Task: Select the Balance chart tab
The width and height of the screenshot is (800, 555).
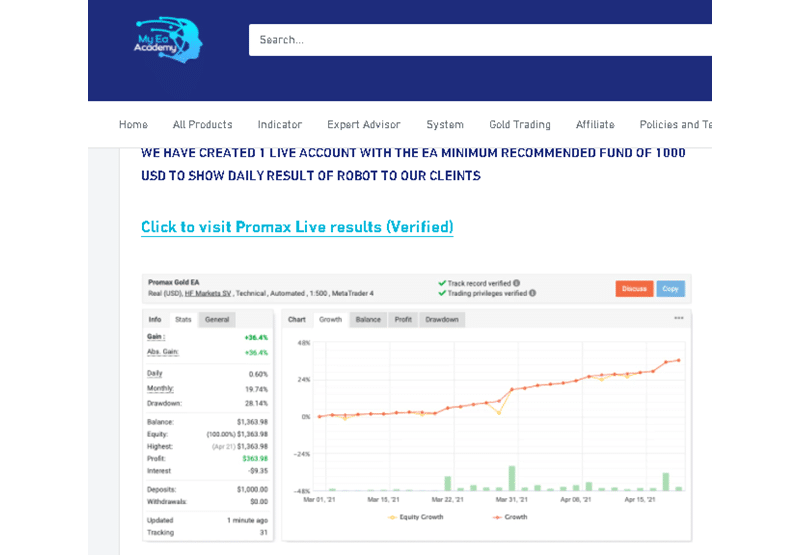Action: tap(368, 320)
